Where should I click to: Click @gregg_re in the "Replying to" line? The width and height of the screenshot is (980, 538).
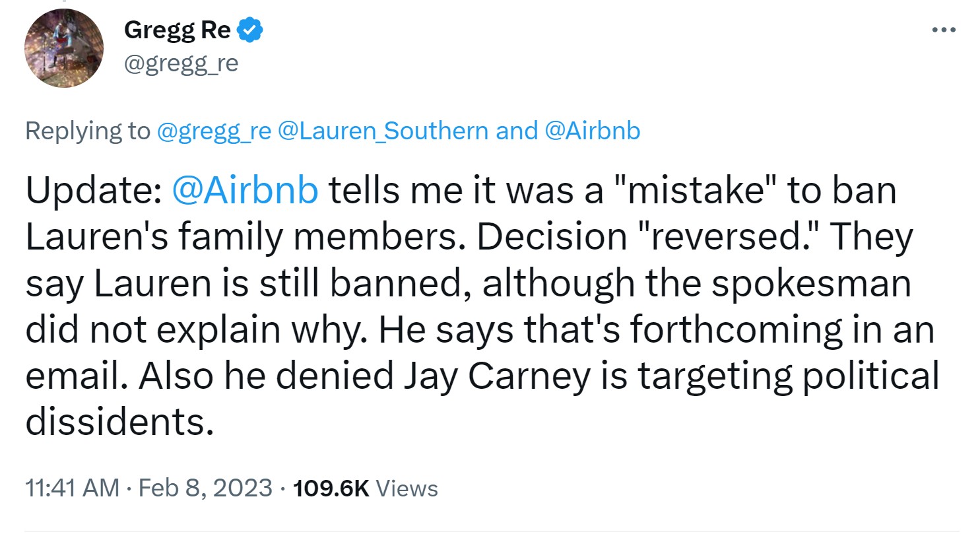tap(214, 131)
